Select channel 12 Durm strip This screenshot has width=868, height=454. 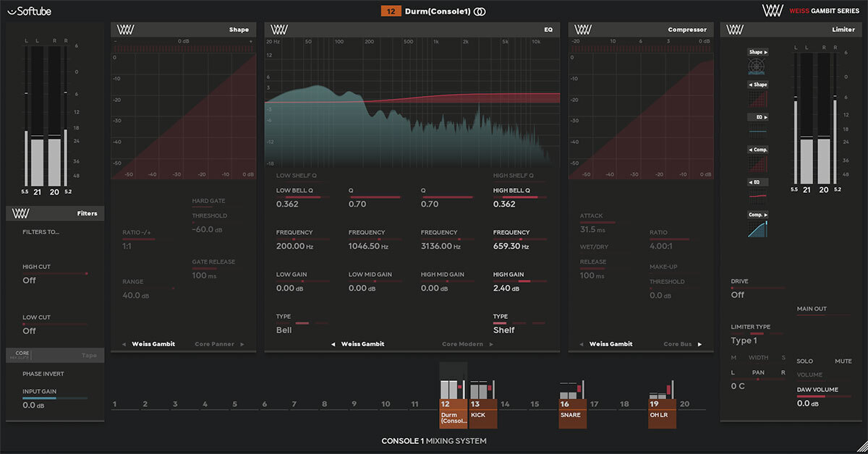[454, 395]
